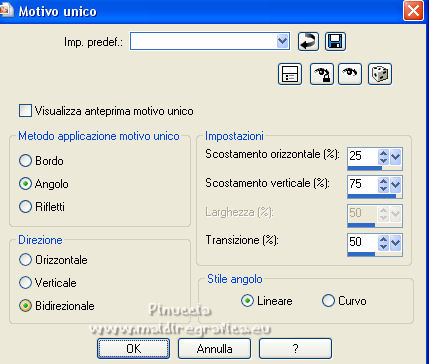This screenshot has height=364, width=429.
Task: Click the Motivo unico title bar icon
Action: pyautogui.click(x=6, y=11)
